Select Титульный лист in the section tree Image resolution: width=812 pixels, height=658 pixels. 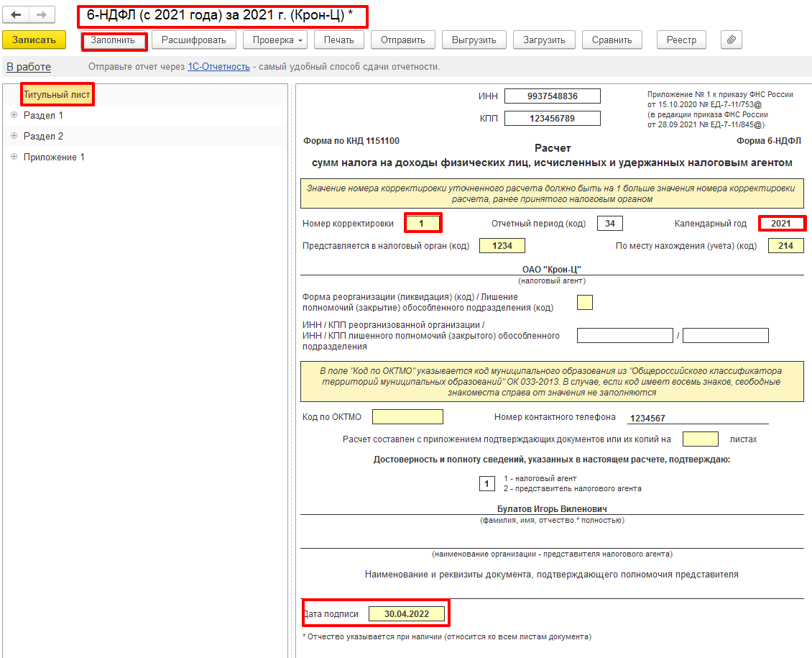click(57, 94)
